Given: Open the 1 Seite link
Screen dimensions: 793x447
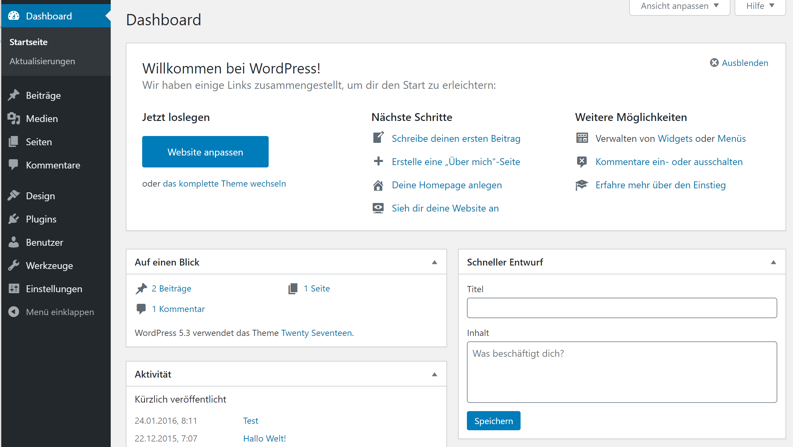Looking at the screenshot, I should (x=317, y=289).
